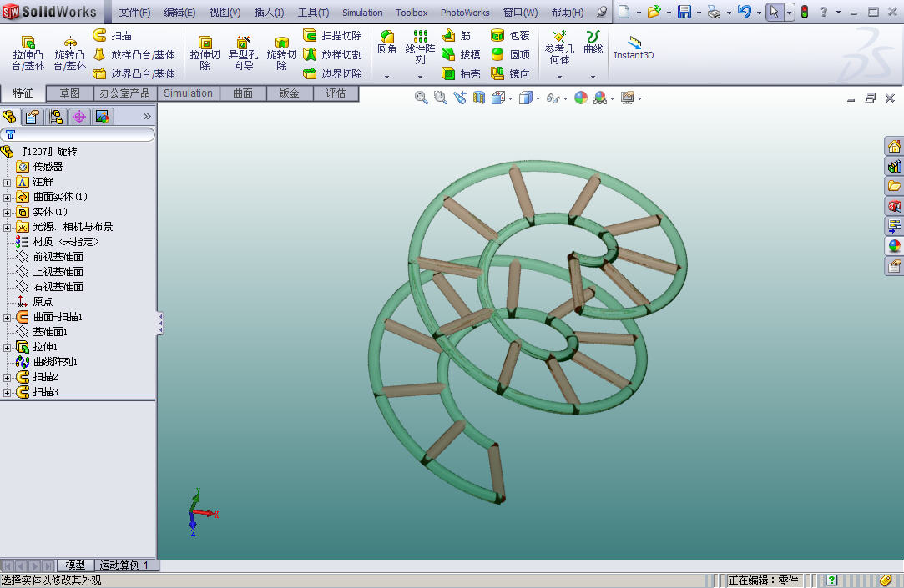Click the Save toolbar icon

(x=684, y=12)
